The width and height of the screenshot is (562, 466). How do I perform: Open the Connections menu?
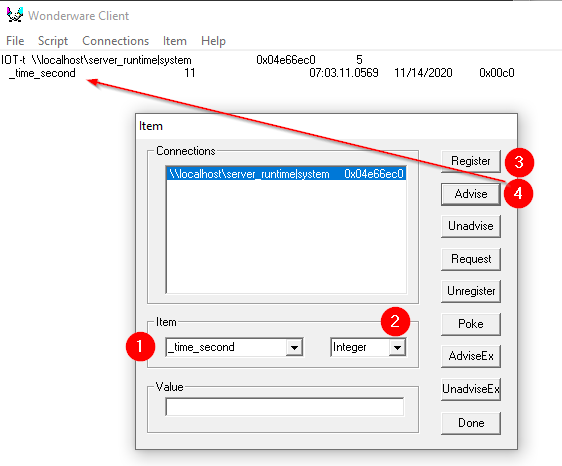(x=115, y=41)
